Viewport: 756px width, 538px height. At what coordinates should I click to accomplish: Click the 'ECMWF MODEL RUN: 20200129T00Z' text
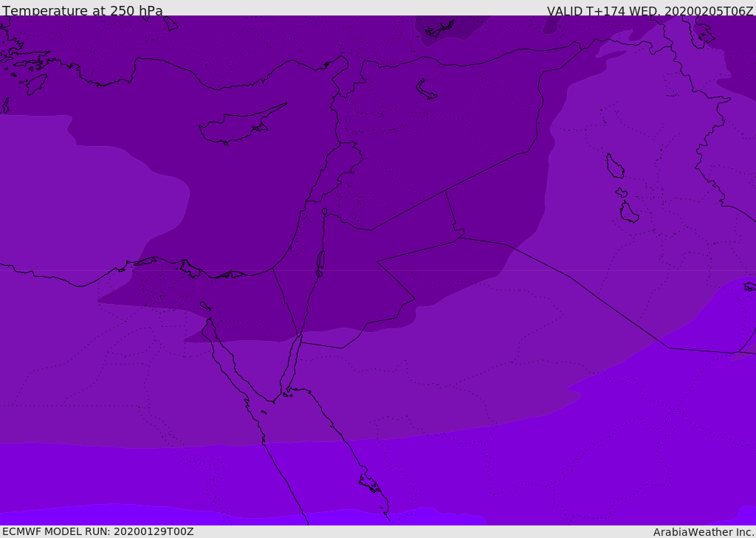coord(98,531)
